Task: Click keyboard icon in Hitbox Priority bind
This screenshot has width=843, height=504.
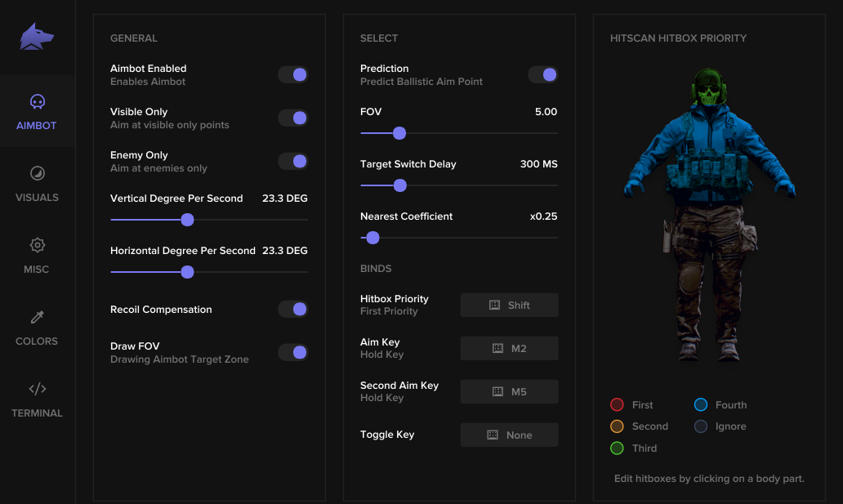Action: click(494, 306)
